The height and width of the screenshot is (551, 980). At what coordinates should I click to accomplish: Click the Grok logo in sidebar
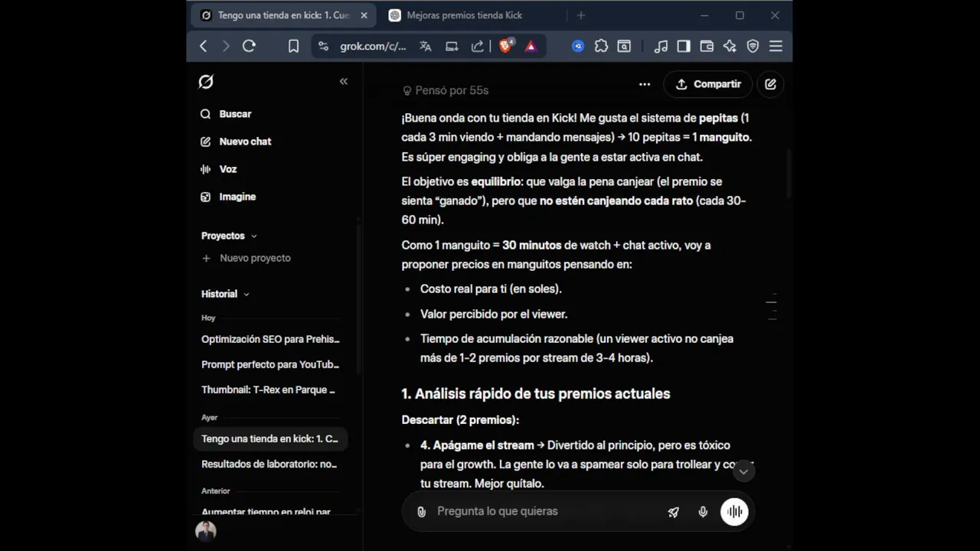pyautogui.click(x=206, y=82)
